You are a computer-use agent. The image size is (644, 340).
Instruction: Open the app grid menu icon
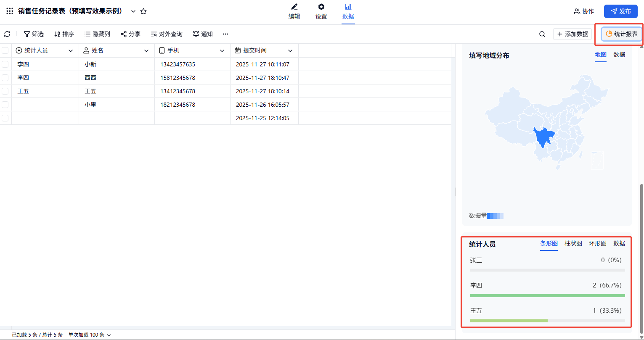(10, 11)
